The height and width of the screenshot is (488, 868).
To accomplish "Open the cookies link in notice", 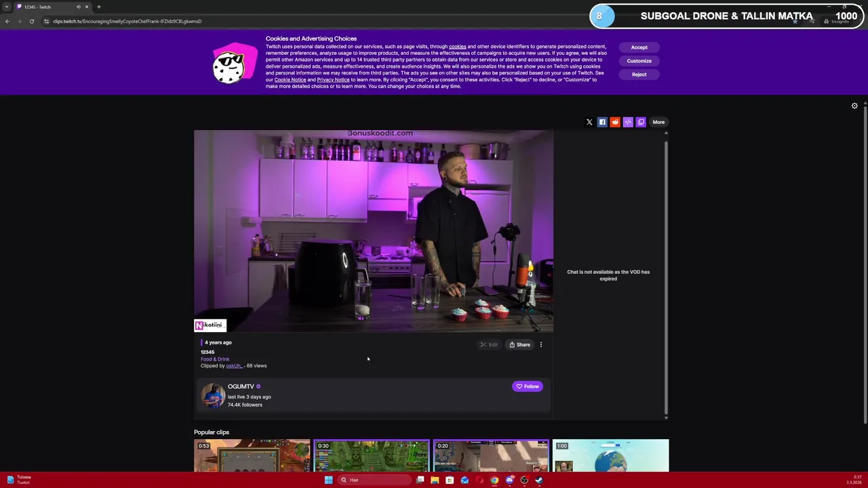I will click(457, 47).
